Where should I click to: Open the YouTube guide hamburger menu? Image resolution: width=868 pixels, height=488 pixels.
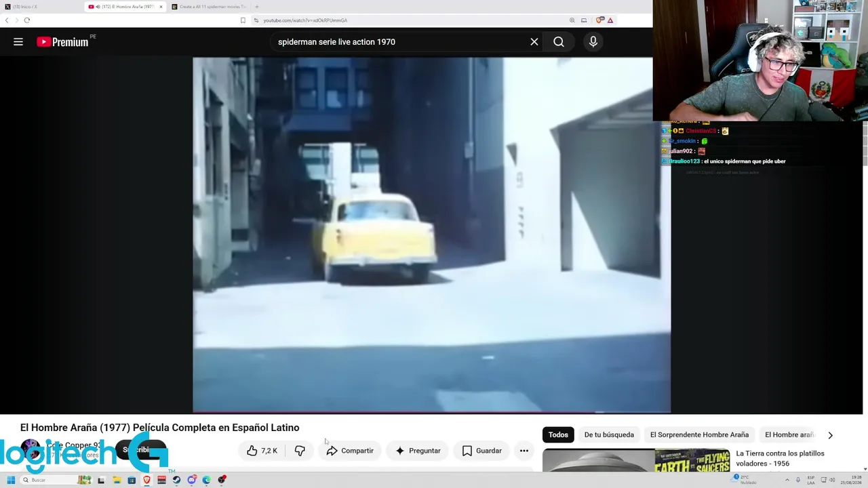click(18, 42)
